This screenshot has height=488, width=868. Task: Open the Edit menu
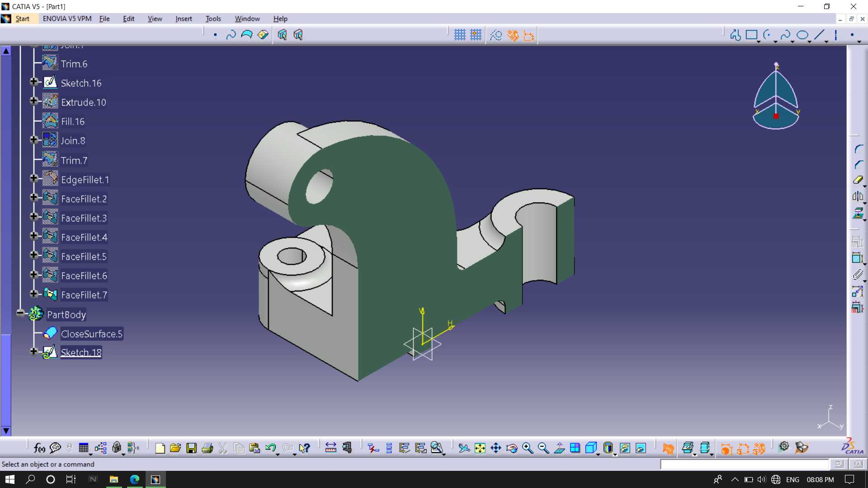129,19
